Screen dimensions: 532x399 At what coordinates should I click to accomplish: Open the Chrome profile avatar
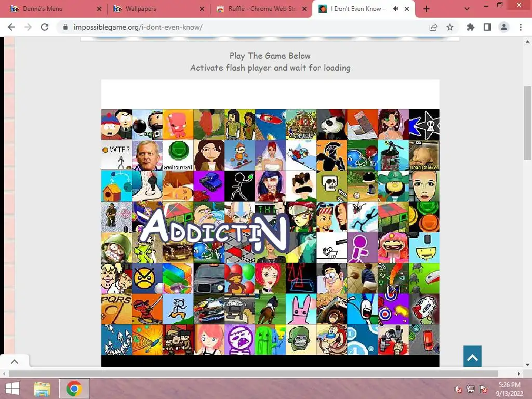click(504, 27)
